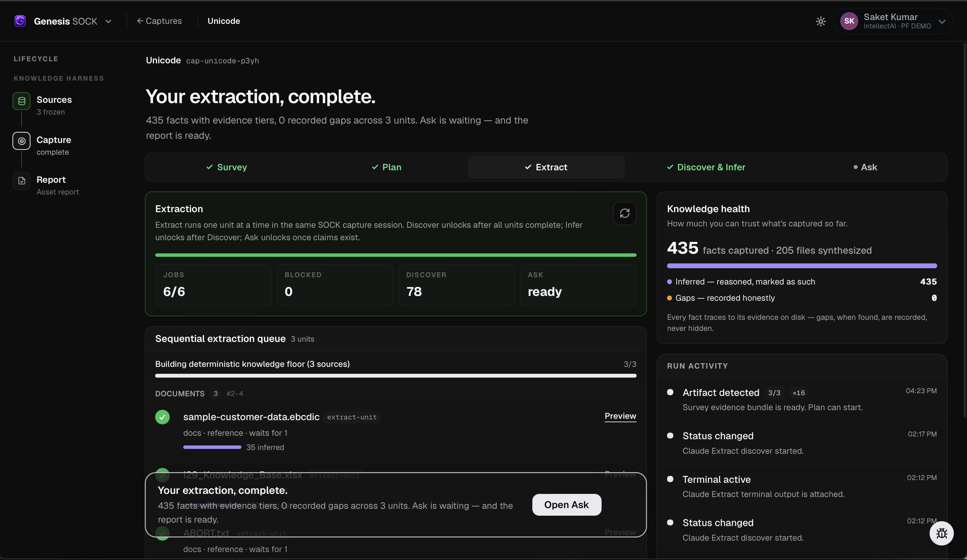Open Report lifecycle step label
967x560 pixels.
[x=51, y=180]
